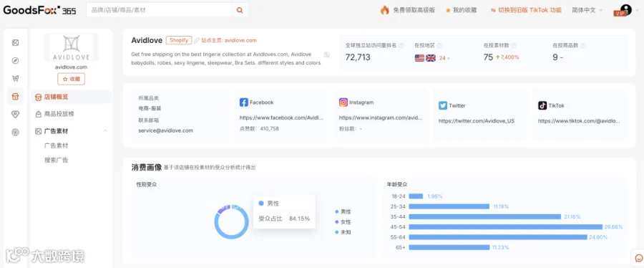Click the 72,713 ranking value

click(358, 57)
